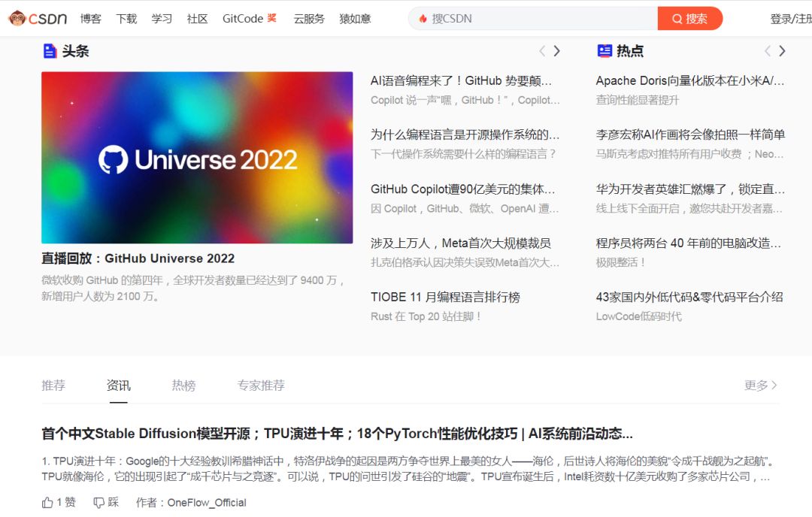Click subtitle 因 Copilot，GitHub、微软、OpenAI 遭
Image resolution: width=812 pixels, height=517 pixels.
coord(465,209)
